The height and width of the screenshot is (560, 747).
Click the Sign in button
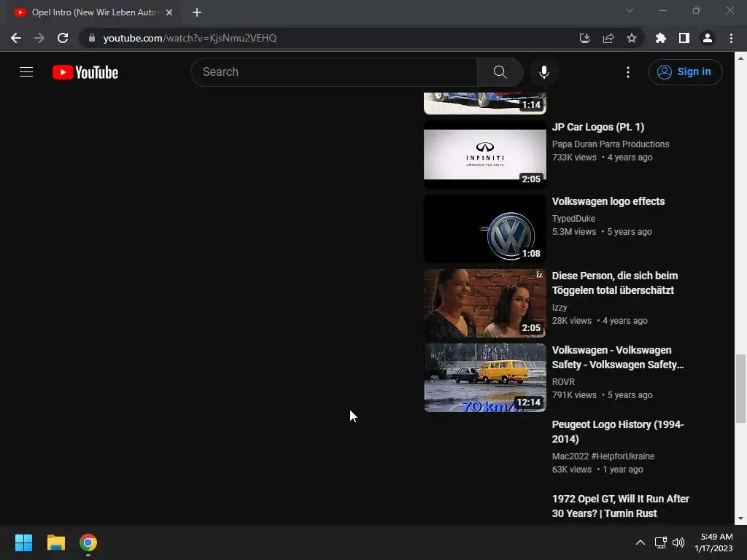[685, 72]
